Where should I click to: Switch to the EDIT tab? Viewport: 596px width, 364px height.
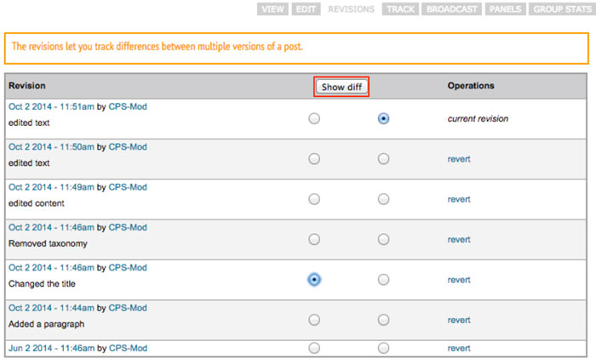coord(304,9)
